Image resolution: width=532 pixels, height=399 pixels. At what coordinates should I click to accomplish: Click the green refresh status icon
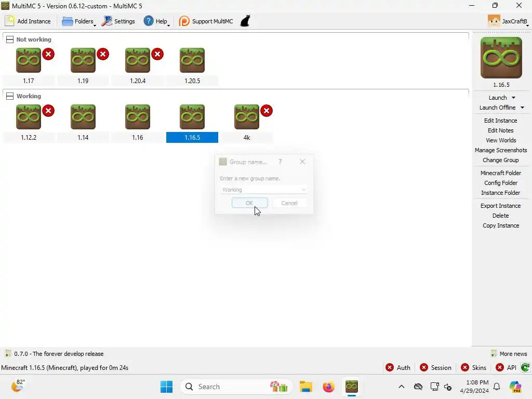(525, 367)
